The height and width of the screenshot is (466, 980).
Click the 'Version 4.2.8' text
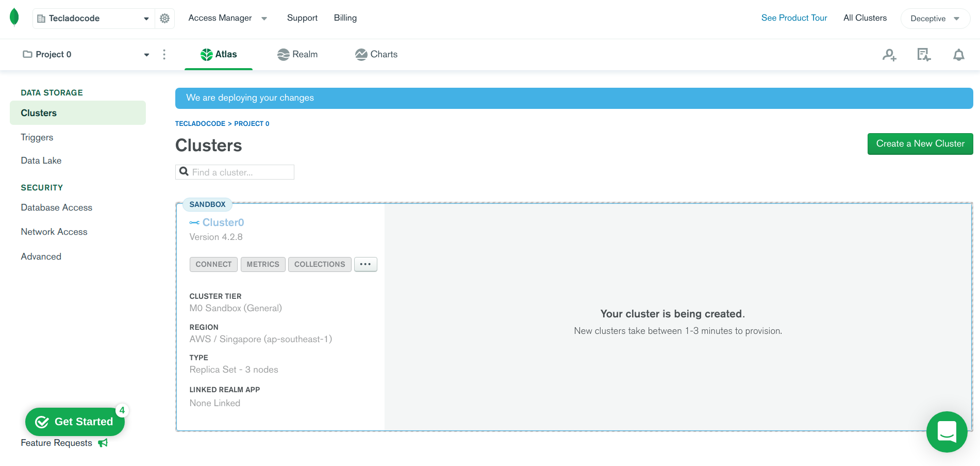click(216, 237)
